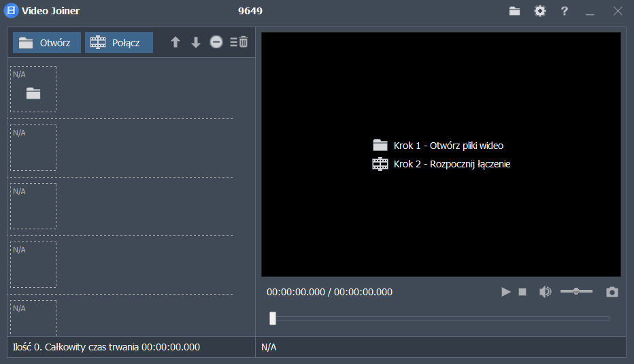
Task: Click the N/A status text under the player
Action: pyautogui.click(x=269, y=347)
